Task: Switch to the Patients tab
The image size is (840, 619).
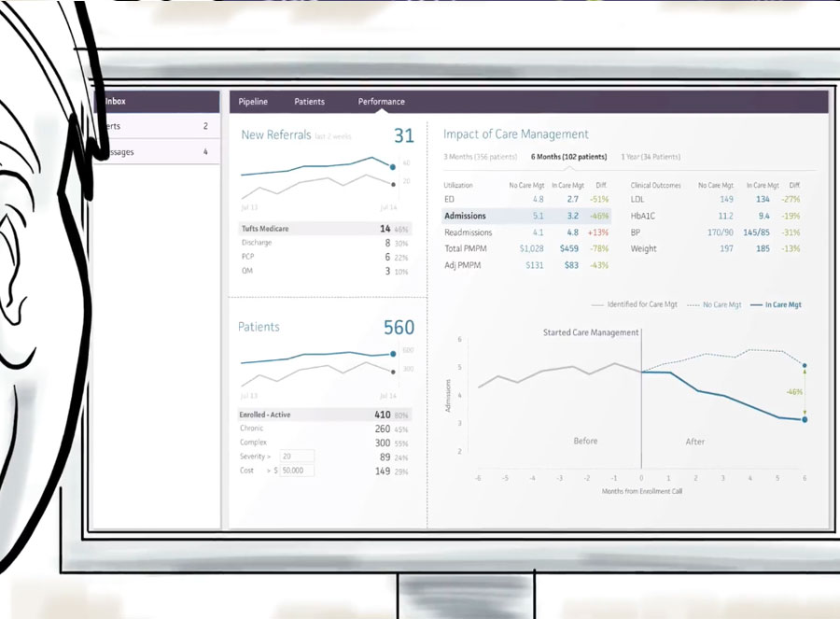Action: pyautogui.click(x=310, y=102)
